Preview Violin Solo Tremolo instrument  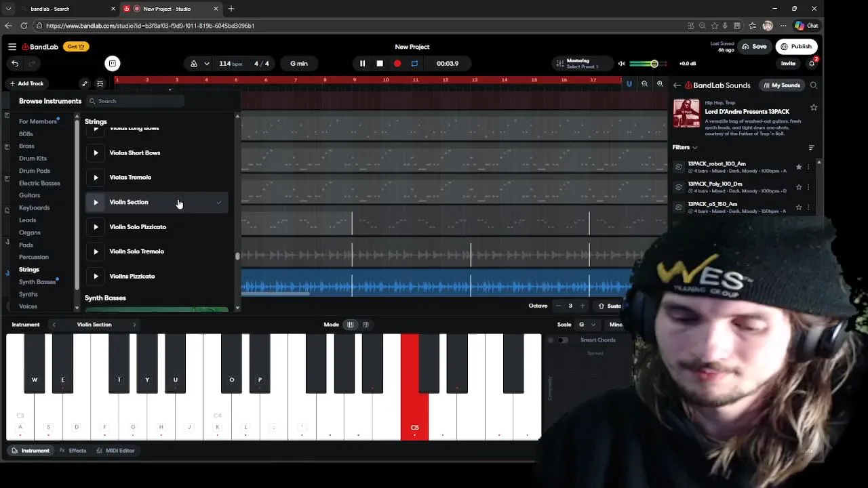click(96, 251)
